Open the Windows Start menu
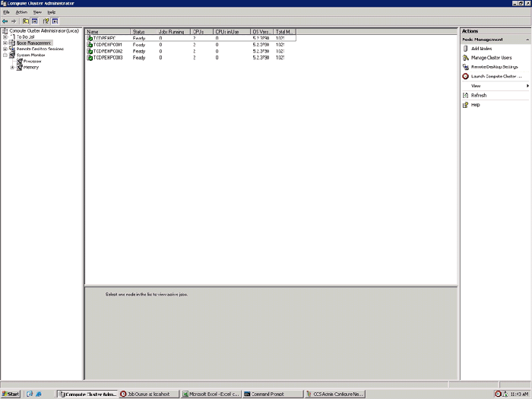Screen dimensions: 532x399 11,394
